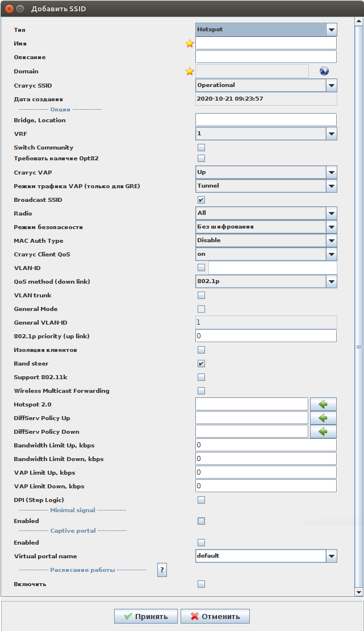Click the vertical scrollbar on right

click(358, 346)
